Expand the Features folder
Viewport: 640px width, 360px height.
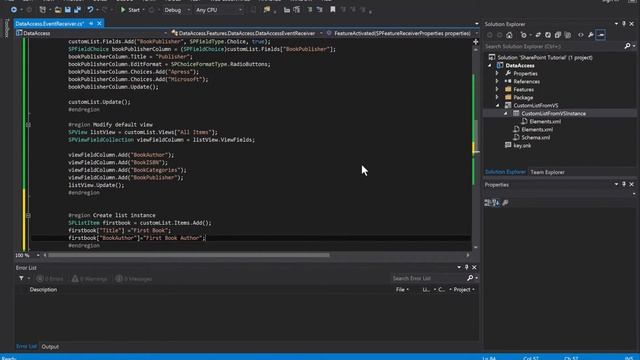[497, 89]
